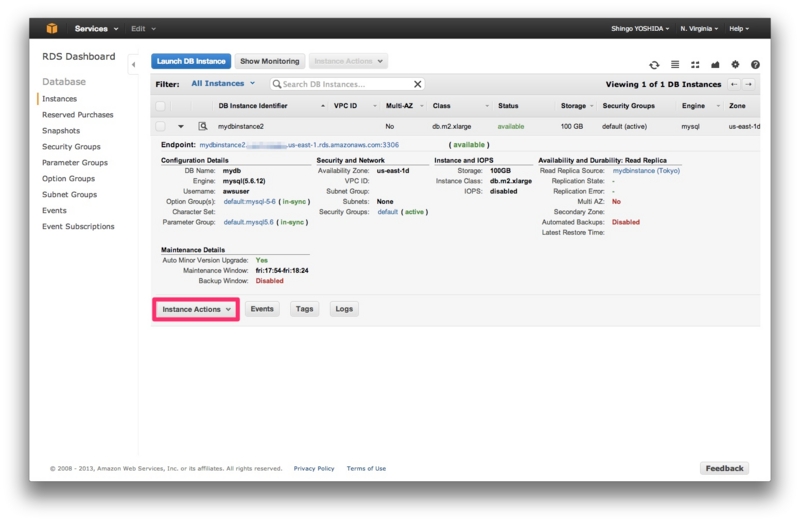Toggle the select-all checkbox in table header

tap(160, 106)
